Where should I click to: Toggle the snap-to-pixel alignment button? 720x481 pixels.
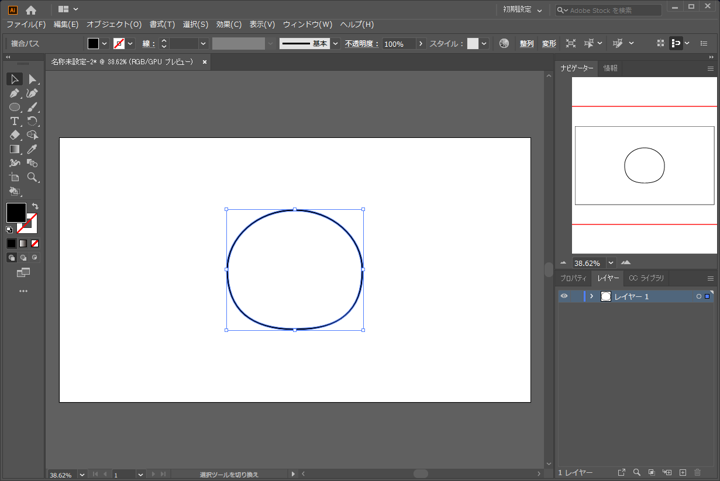(x=675, y=44)
